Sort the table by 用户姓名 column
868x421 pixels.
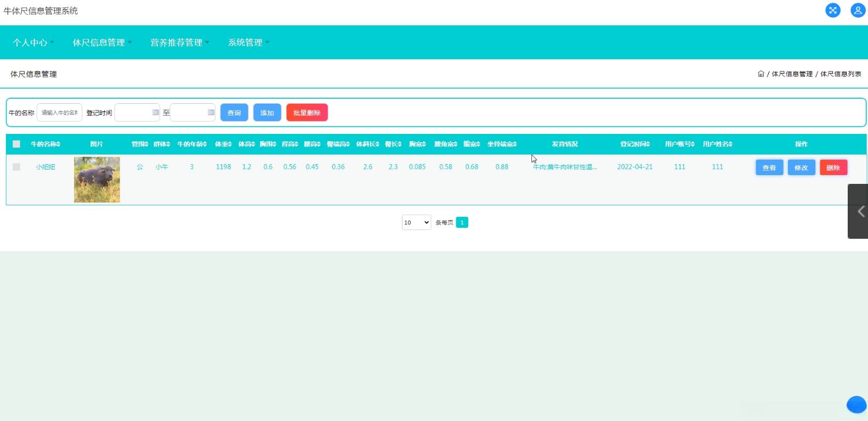tap(718, 144)
